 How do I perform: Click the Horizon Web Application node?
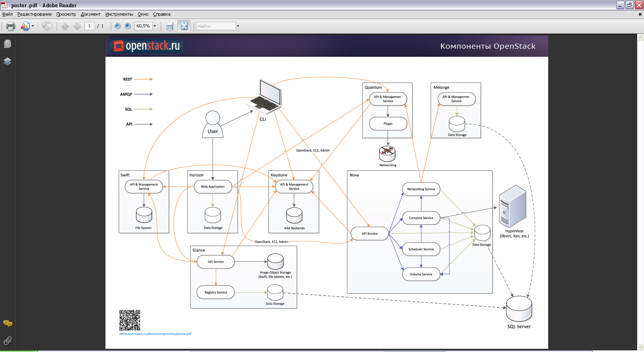213,187
